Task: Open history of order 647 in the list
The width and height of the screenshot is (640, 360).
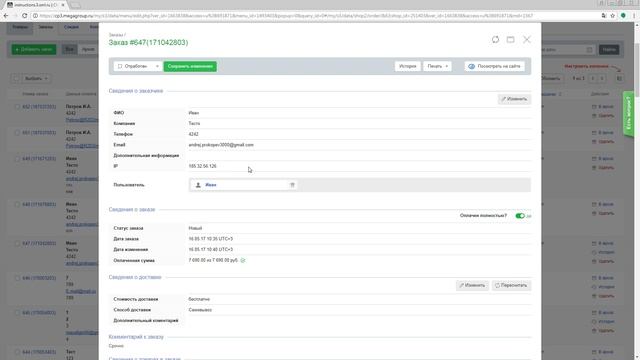Action: (x=602, y=252)
